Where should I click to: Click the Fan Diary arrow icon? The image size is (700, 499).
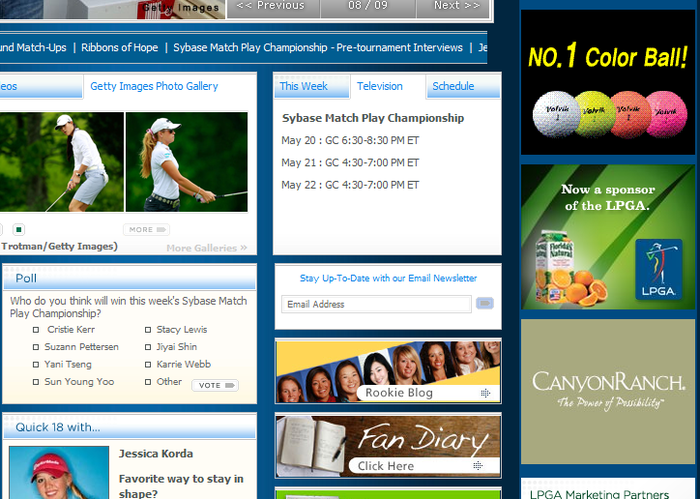(478, 466)
